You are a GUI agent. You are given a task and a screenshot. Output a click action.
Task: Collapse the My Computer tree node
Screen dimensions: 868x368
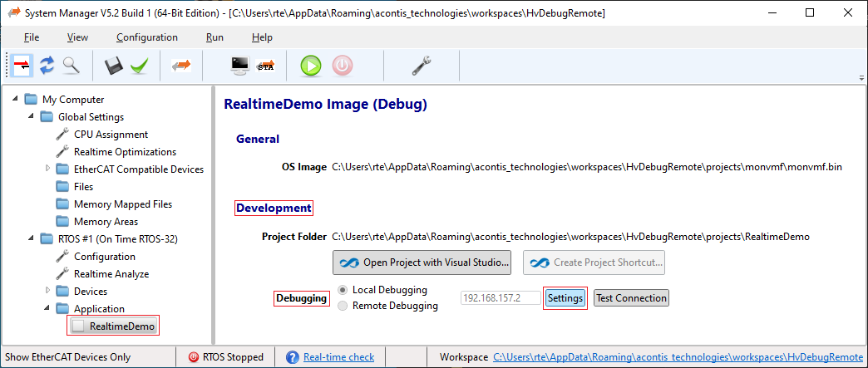pos(14,100)
